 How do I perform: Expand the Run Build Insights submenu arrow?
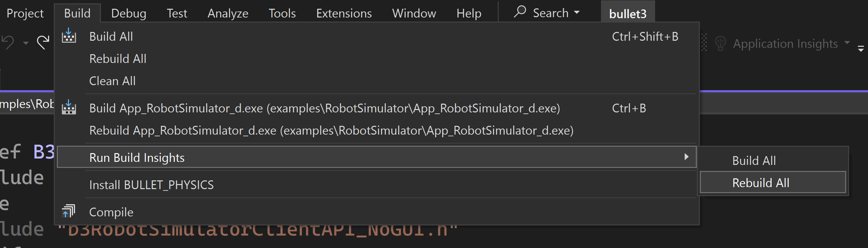coord(686,157)
